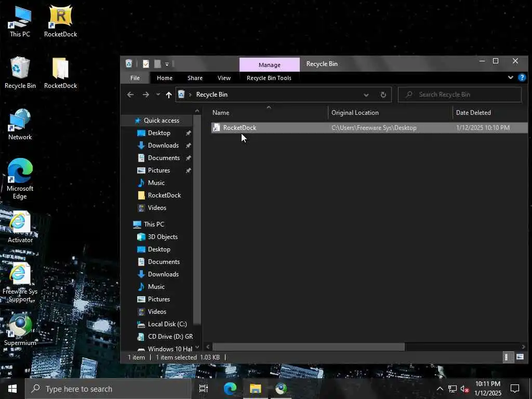Screen dimensions: 532x399
Task: Select the deleted RocketDock item
Action: [369, 128]
